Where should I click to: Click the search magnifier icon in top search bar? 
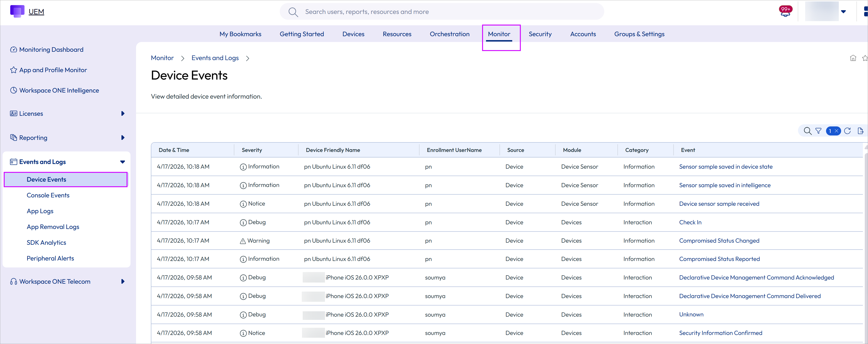pyautogui.click(x=293, y=12)
